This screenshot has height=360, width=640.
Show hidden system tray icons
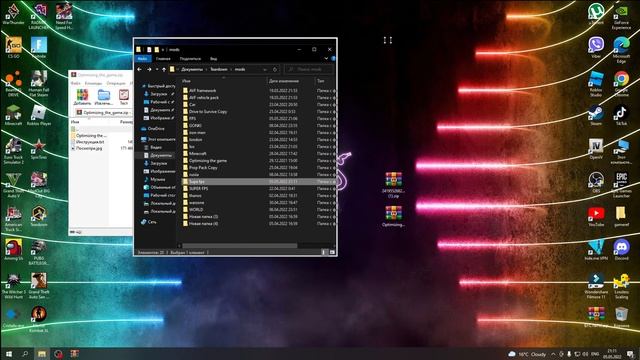553,354
